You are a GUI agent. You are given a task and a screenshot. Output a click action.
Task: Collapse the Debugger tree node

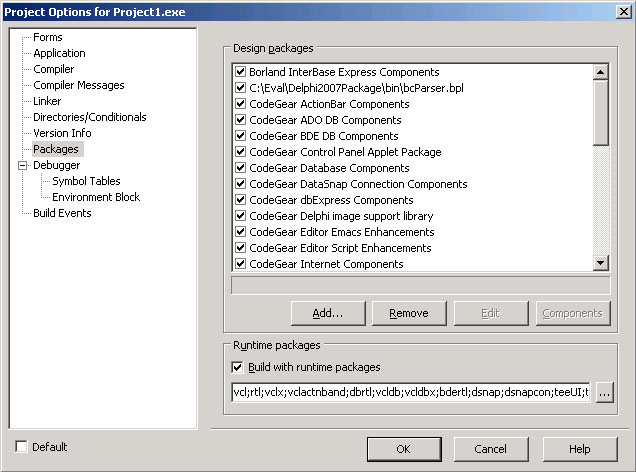[22, 165]
